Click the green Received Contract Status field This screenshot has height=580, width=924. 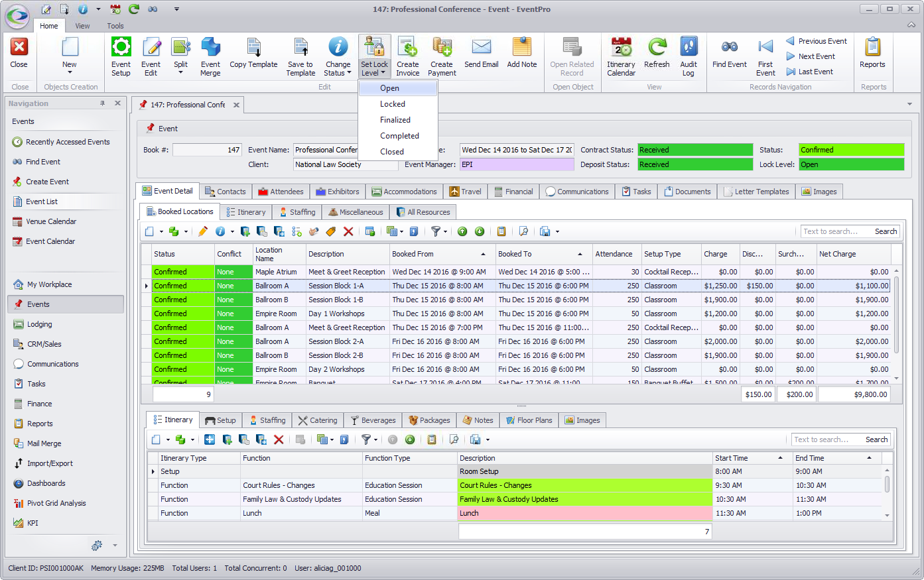click(695, 150)
